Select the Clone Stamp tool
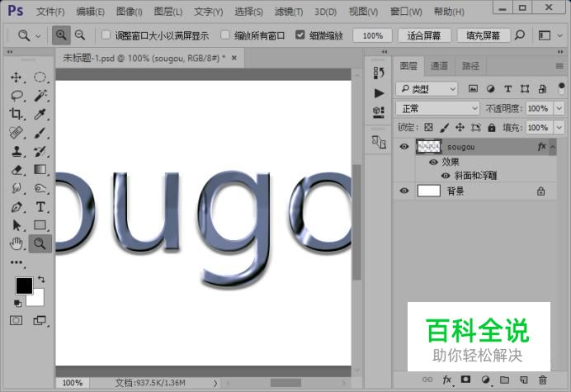 [x=16, y=151]
